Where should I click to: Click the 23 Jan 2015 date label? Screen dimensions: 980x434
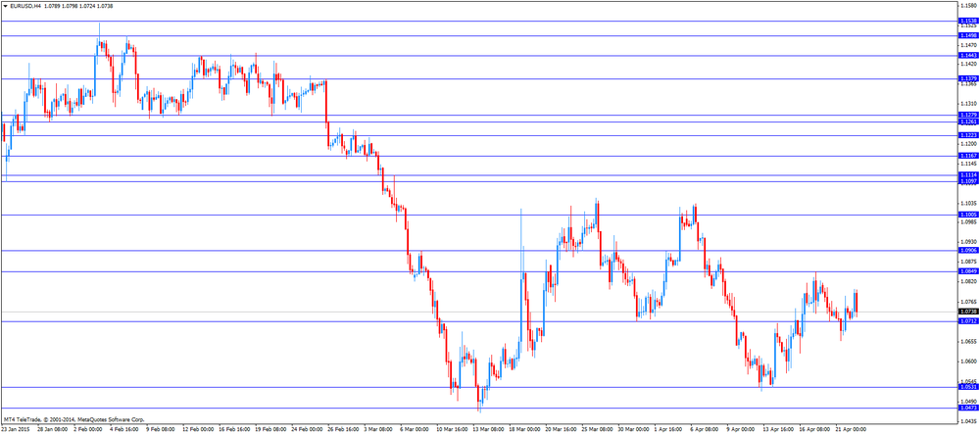[x=16, y=430]
